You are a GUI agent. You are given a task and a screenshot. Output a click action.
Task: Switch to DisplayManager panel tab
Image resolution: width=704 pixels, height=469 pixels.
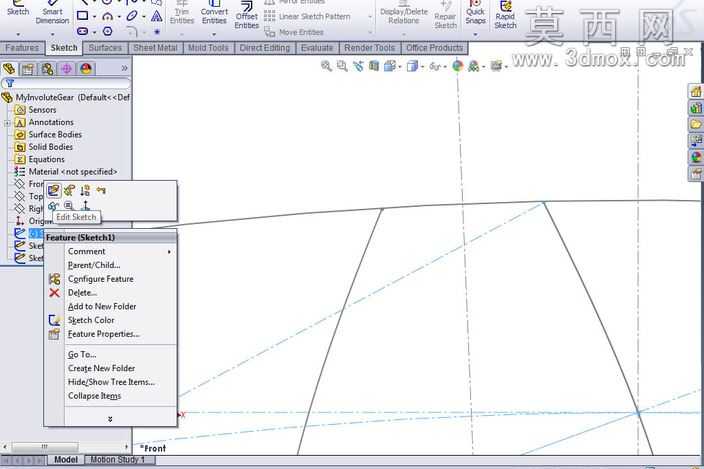(x=86, y=69)
